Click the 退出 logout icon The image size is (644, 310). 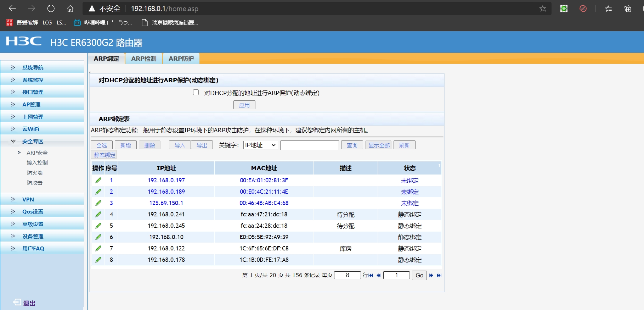tap(17, 302)
